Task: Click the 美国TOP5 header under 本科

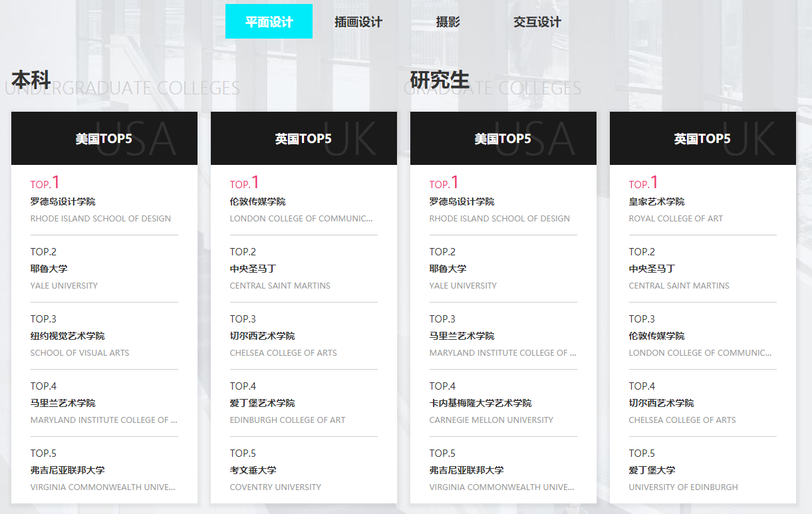Action: click(x=104, y=138)
